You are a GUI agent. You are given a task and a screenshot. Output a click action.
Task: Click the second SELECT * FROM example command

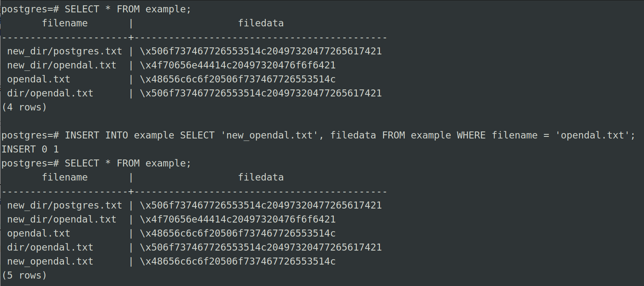128,163
